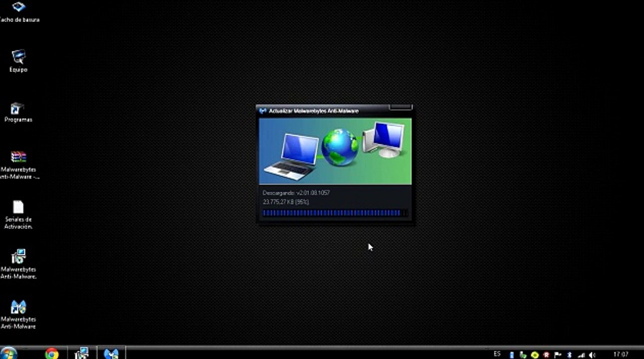Open the Tacho de basura desktop icon
This screenshot has width=644, height=359.
19,12
